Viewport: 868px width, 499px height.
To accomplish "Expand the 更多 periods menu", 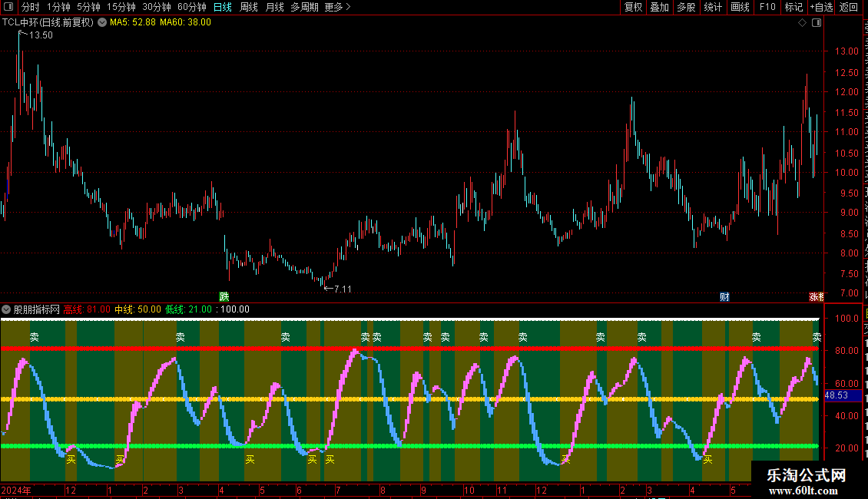I will point(338,7).
